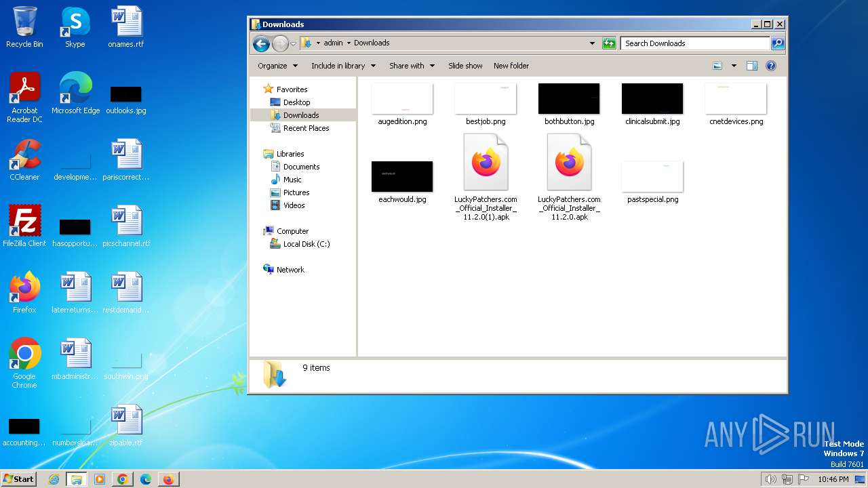Expand the admin breadcrumb arrow
868x488 pixels.
pos(349,43)
